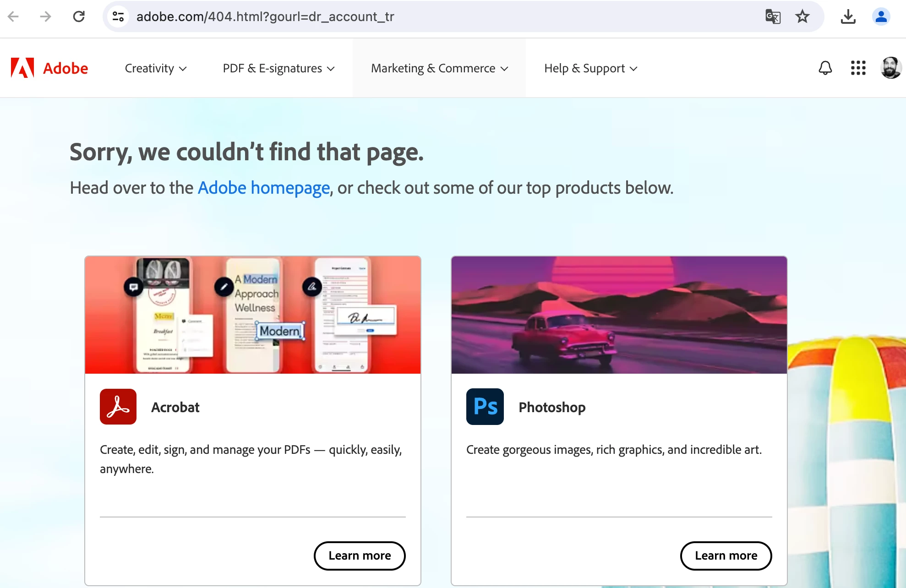Expand the Creativity menu

point(155,68)
